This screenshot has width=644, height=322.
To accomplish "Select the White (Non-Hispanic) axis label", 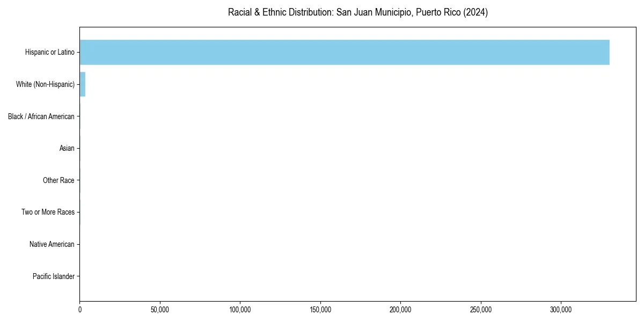I will coord(46,84).
